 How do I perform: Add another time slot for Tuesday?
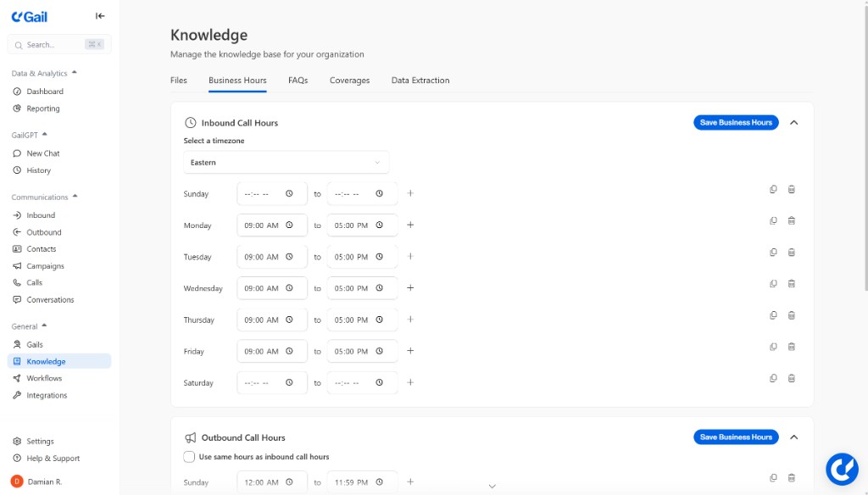pos(410,256)
